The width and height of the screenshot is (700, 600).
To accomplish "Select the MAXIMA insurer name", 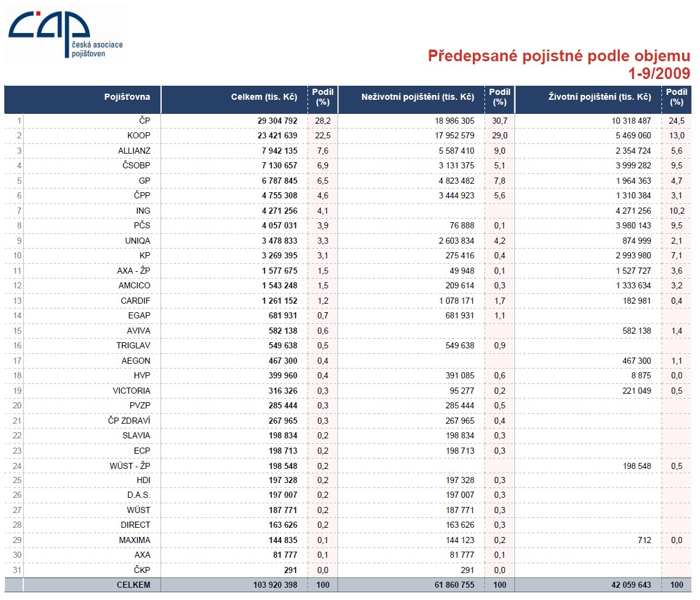I will [134, 540].
